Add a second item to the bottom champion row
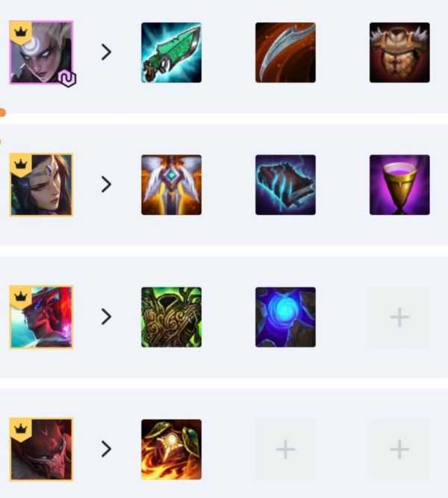The height and width of the screenshot is (498, 448). click(x=285, y=449)
